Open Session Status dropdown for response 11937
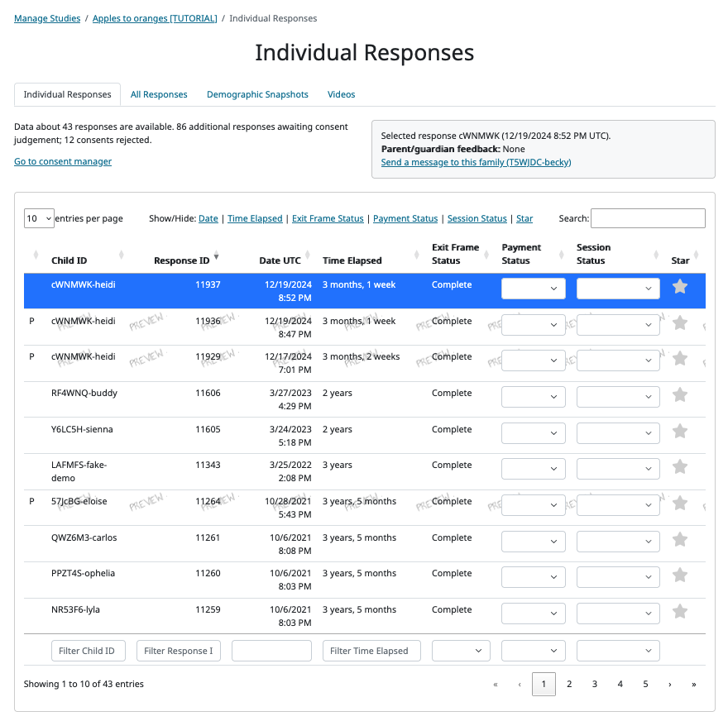Screen dimensions: 728x721 (618, 288)
